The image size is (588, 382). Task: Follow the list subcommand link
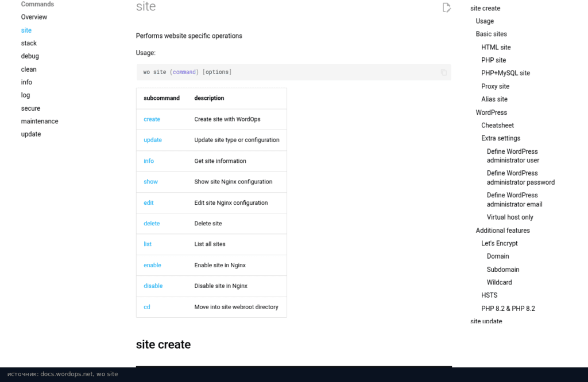pos(148,244)
